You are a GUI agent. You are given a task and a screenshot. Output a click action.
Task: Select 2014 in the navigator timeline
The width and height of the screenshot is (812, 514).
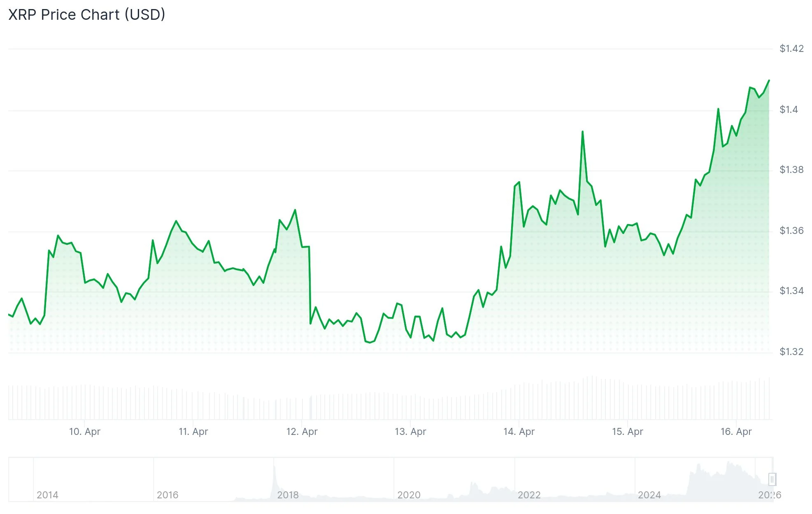point(47,495)
